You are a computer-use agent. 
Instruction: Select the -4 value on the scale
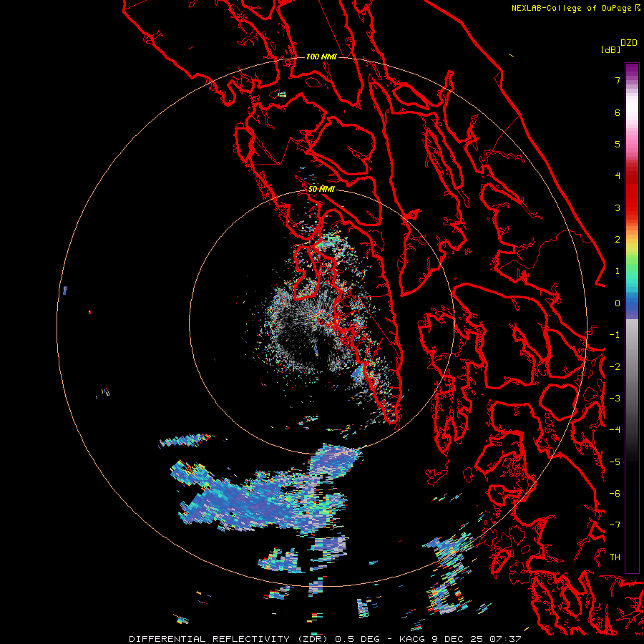tap(615, 430)
